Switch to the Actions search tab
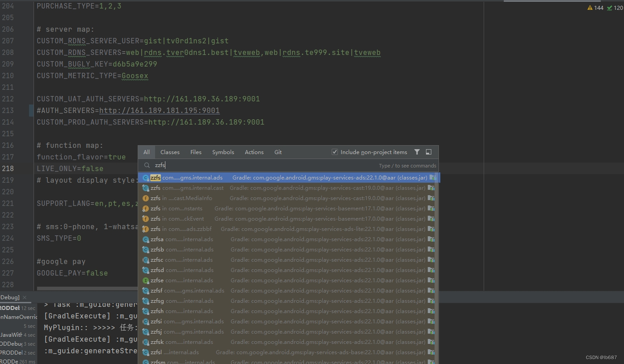 click(254, 152)
